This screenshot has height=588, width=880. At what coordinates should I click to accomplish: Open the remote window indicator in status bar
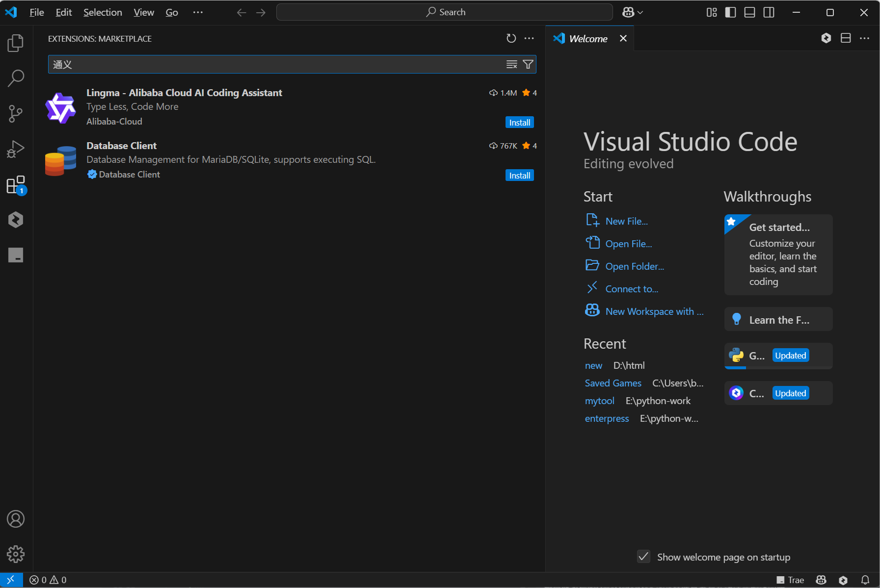(x=11, y=580)
